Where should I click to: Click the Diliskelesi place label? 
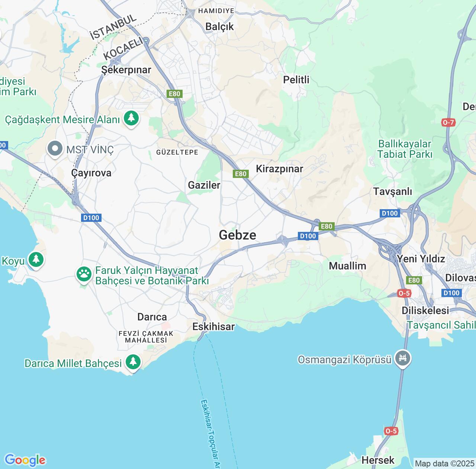coord(425,310)
